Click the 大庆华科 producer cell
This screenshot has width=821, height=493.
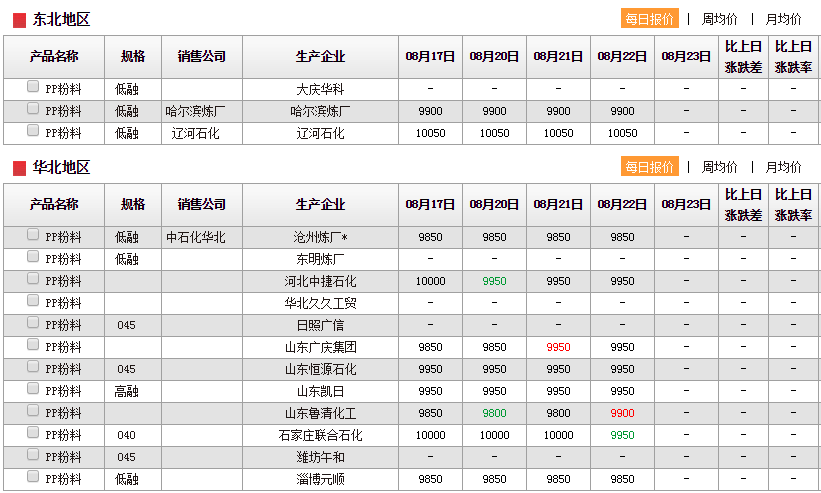(320, 89)
